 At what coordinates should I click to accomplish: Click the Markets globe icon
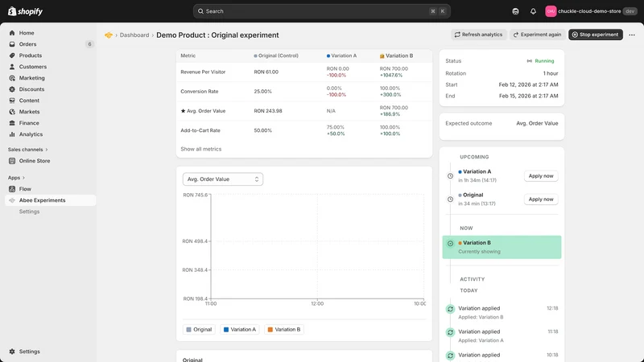coord(12,112)
